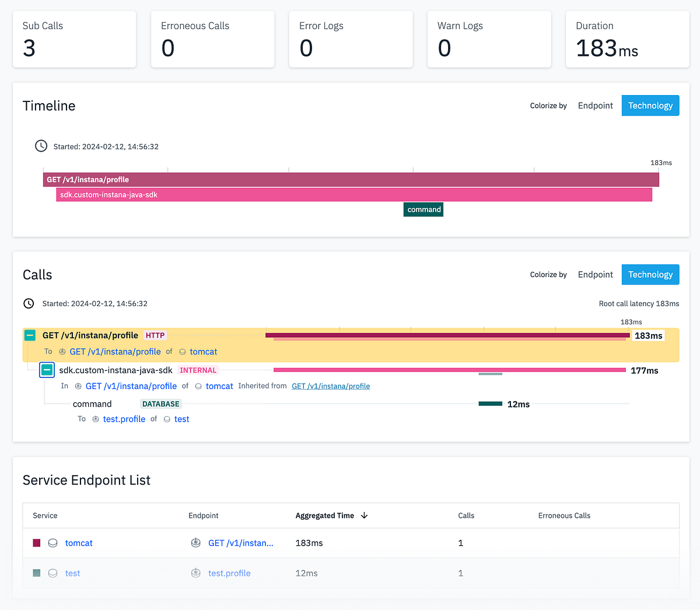Collapse the GET /v1/instana/profile call

click(x=30, y=335)
